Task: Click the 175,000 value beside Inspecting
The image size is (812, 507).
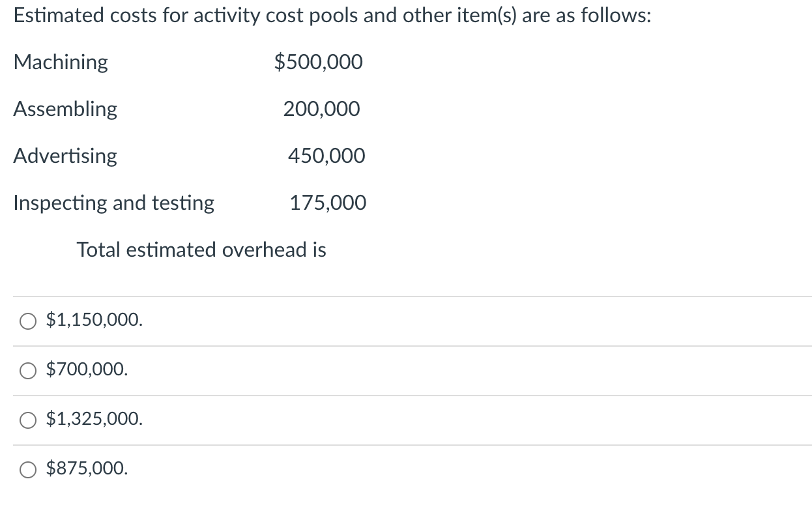Action: [x=328, y=203]
